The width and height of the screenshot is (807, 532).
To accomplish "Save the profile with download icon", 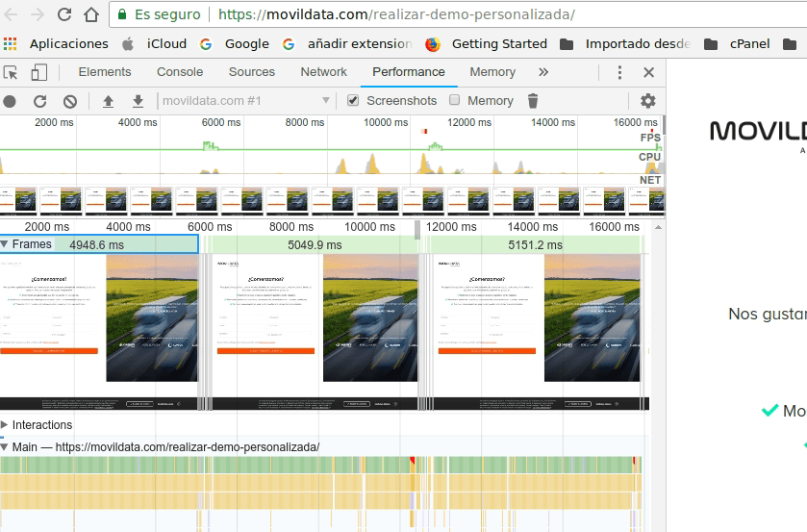I will (x=138, y=101).
